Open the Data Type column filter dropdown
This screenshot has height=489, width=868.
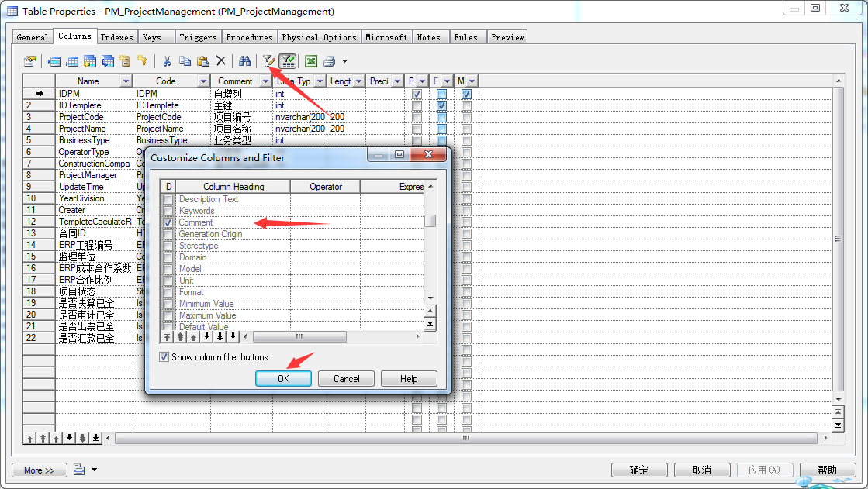coord(320,81)
